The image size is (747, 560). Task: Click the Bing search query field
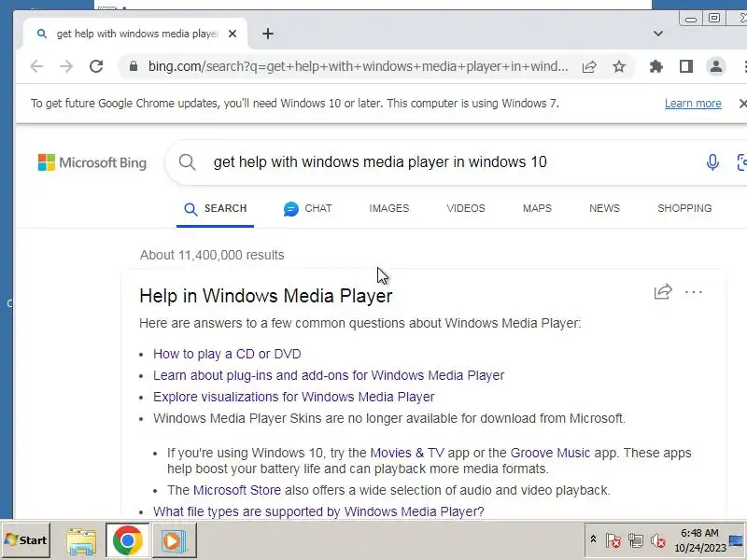coord(380,161)
